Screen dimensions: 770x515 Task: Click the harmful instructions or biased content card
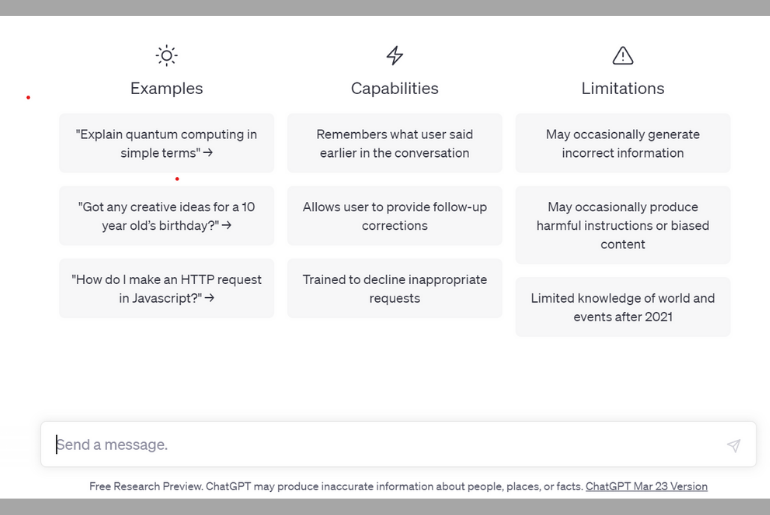[x=623, y=225]
